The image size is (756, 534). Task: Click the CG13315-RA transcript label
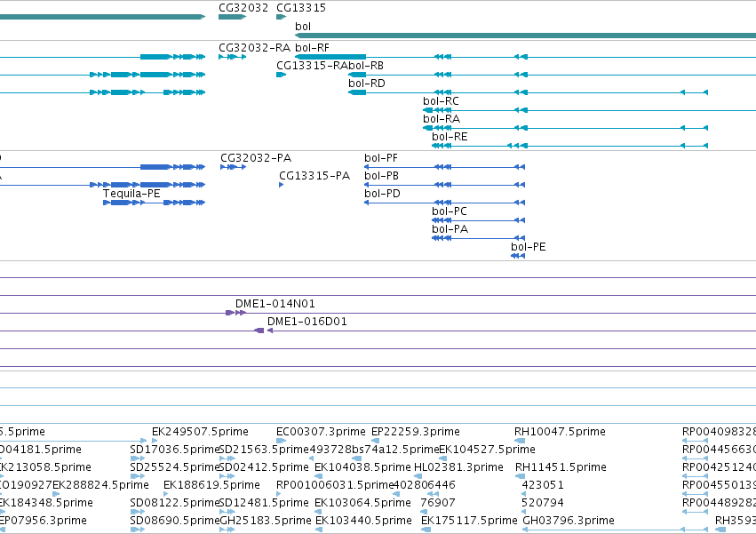click(312, 66)
